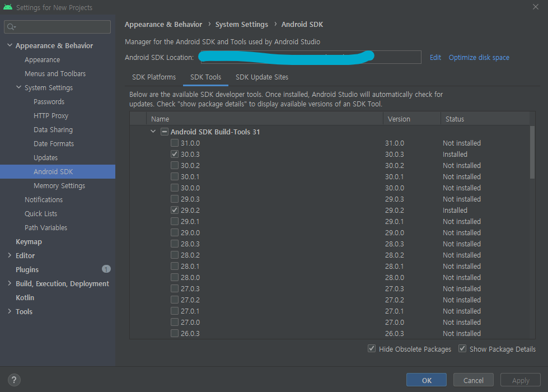Open the help question mark button
Screen dimensions: 548x392
point(14,380)
